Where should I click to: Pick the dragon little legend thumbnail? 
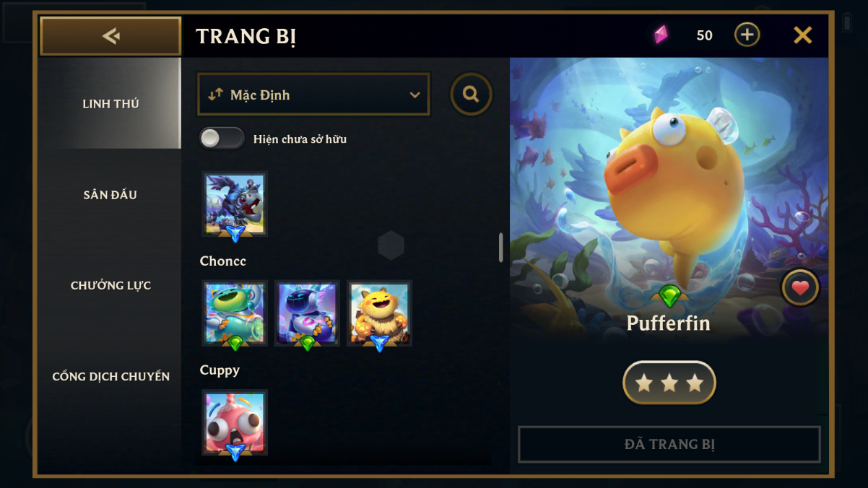pyautogui.click(x=235, y=204)
